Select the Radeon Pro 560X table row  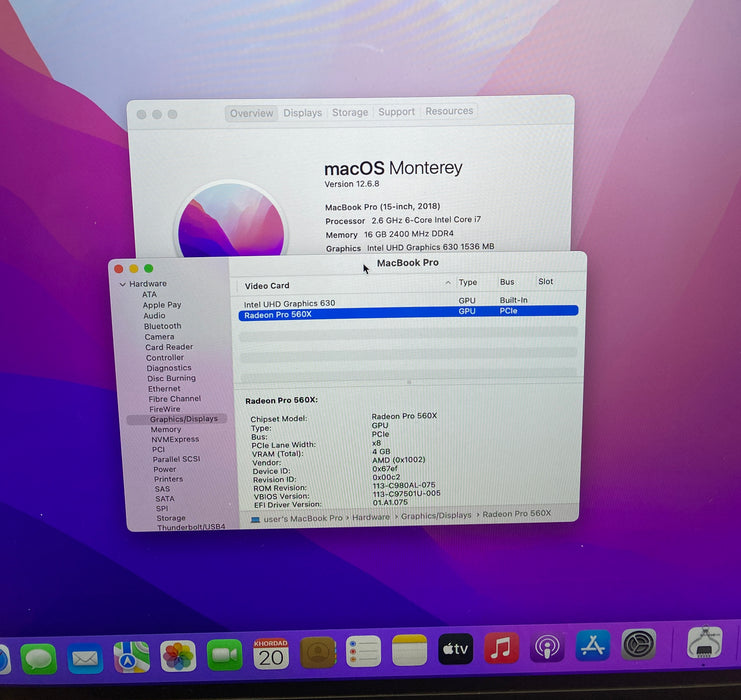tap(408, 313)
